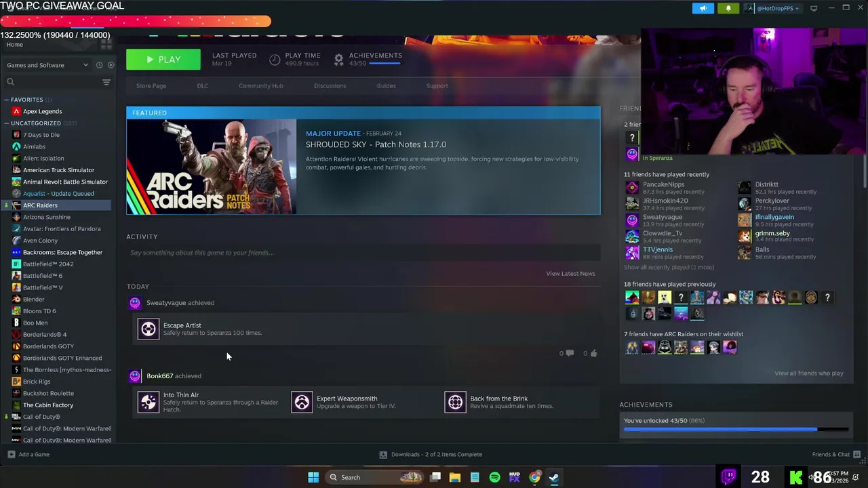Open friend PancakeNipps in the friends list
This screenshot has height=488, width=868.
(x=663, y=184)
